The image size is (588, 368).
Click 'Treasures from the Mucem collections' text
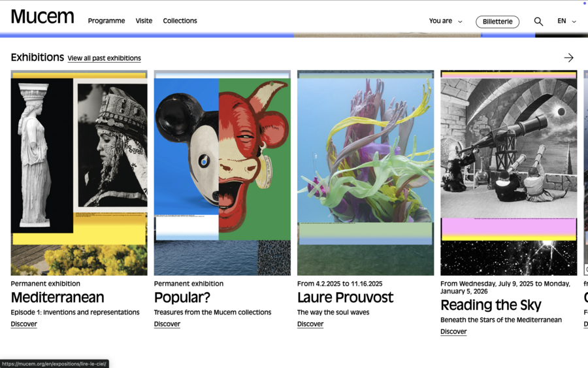click(x=212, y=312)
